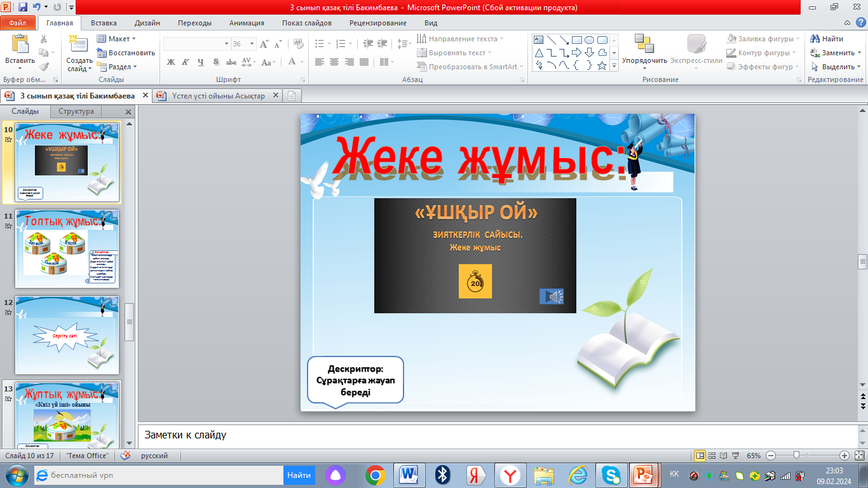Screen dimensions: 868x488
Task: Select the star shape in shapes gallery
Action: (x=602, y=65)
